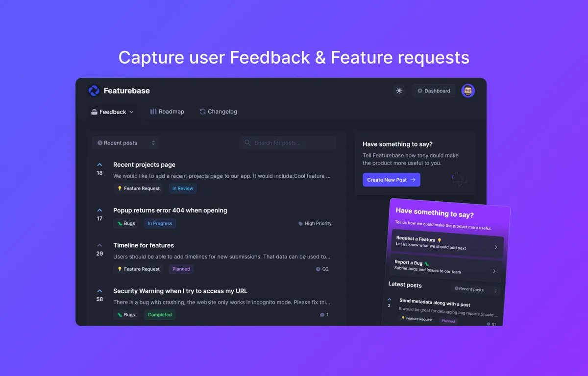
Task: Click the gear icon in the Dashboard button
Action: pos(420,91)
